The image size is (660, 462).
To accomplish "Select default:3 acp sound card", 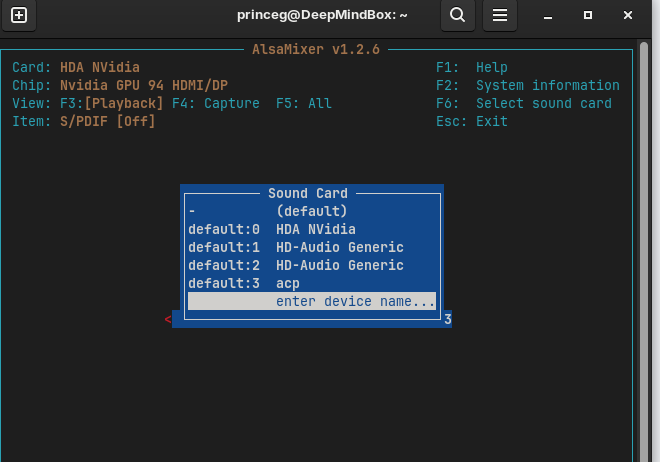I will (311, 283).
